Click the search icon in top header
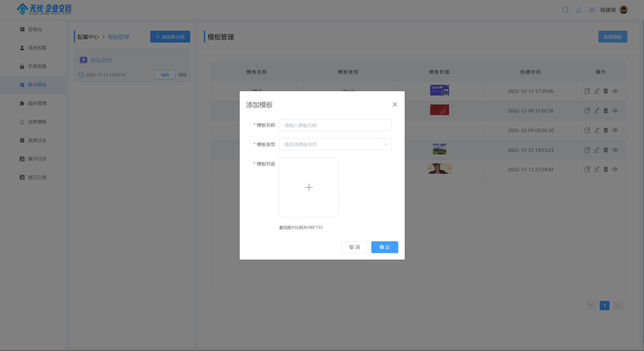 565,10
